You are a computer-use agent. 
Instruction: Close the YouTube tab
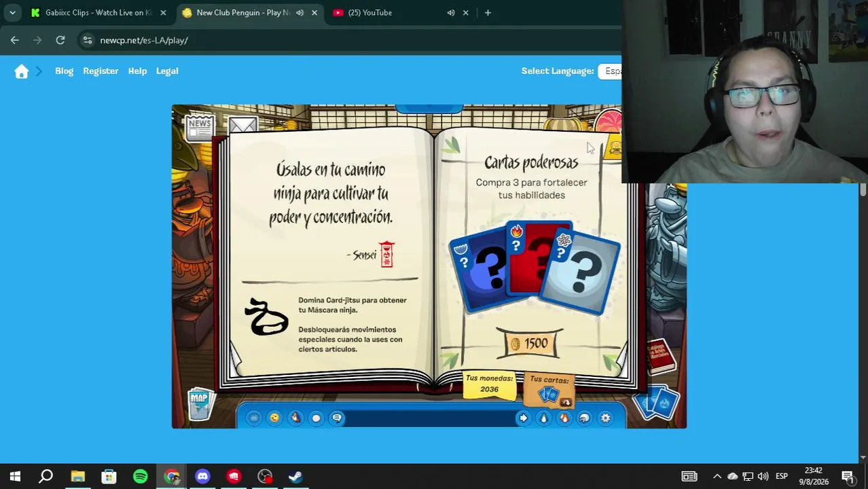click(465, 12)
